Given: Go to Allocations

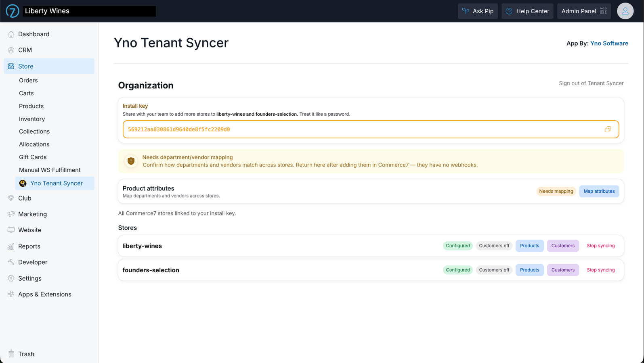Looking at the screenshot, I should 34,144.
